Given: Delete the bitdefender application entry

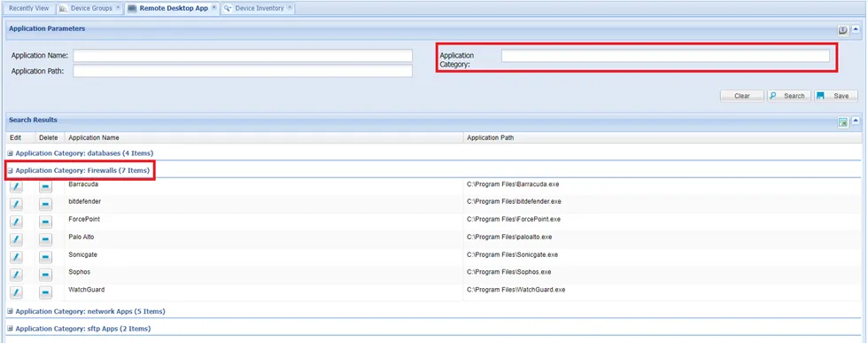Looking at the screenshot, I should pos(45,205).
